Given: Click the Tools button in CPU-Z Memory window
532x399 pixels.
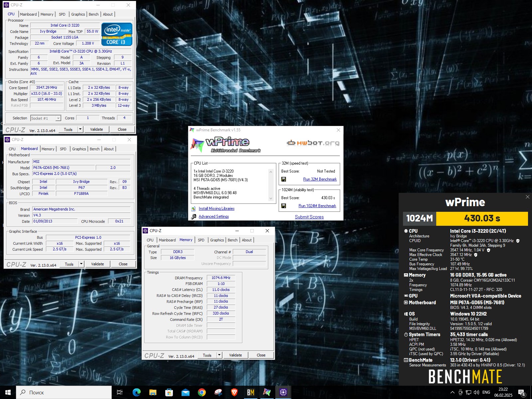Looking at the screenshot, I should 207,355.
